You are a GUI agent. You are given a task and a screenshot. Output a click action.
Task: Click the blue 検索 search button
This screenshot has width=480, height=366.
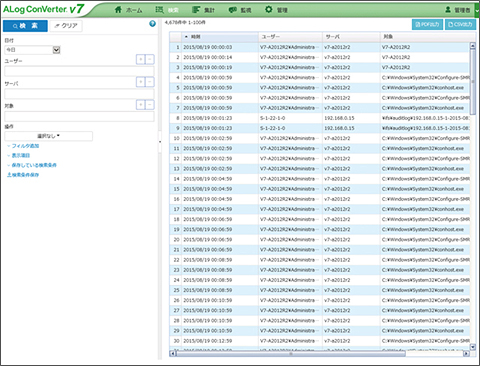click(25, 26)
